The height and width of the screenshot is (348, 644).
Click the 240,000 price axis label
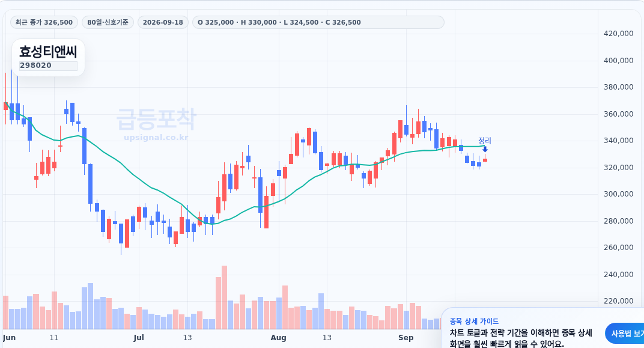pos(618,275)
